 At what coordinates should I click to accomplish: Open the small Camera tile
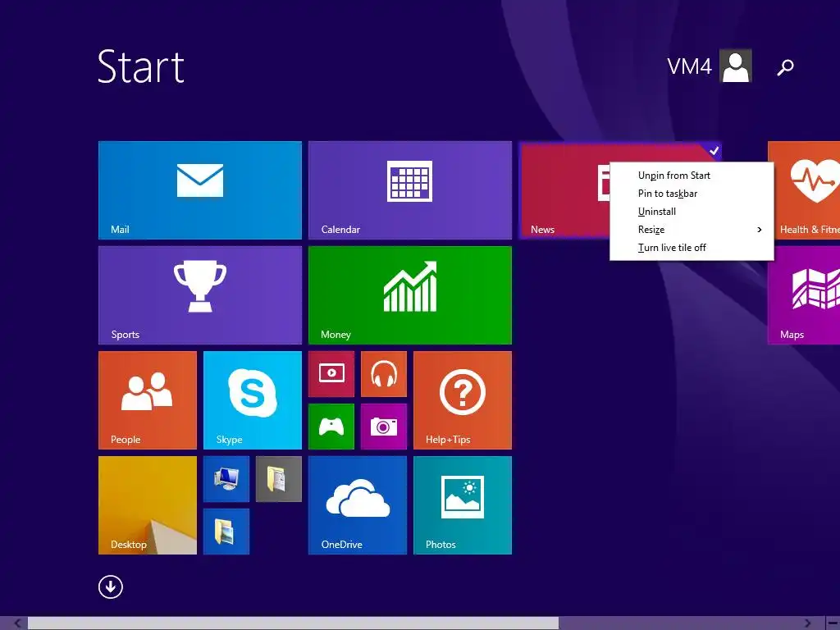point(384,427)
